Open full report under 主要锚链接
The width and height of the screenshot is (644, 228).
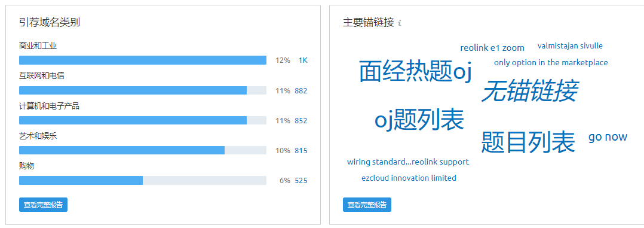pyautogui.click(x=367, y=205)
